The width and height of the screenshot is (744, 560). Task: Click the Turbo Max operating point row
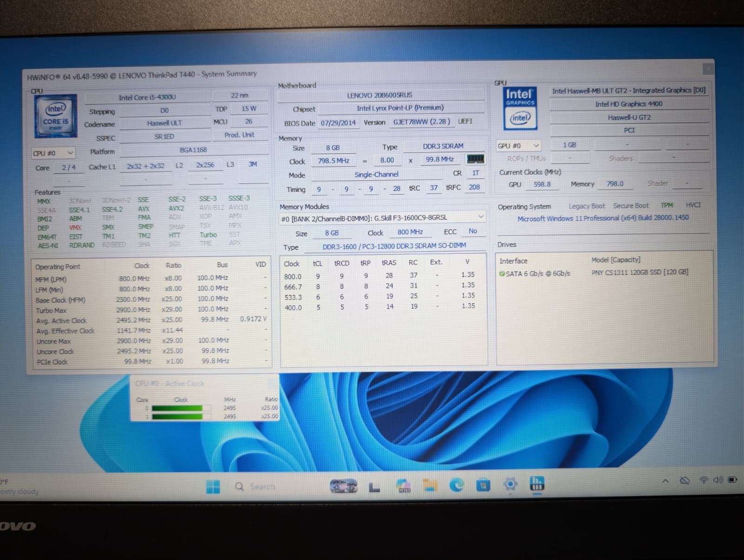[152, 310]
